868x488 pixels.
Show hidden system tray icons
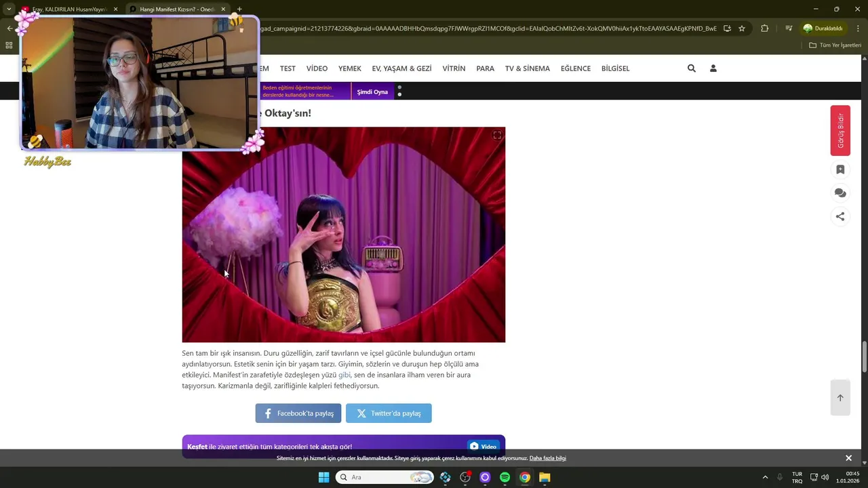(x=765, y=477)
